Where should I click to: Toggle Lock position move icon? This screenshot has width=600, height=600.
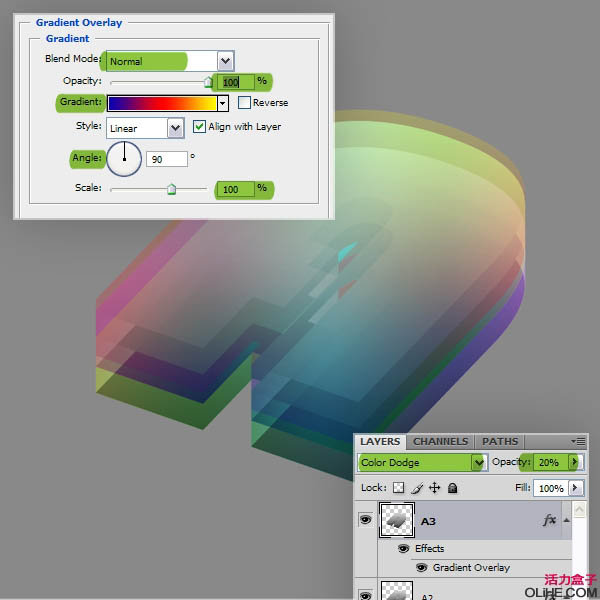(x=434, y=488)
